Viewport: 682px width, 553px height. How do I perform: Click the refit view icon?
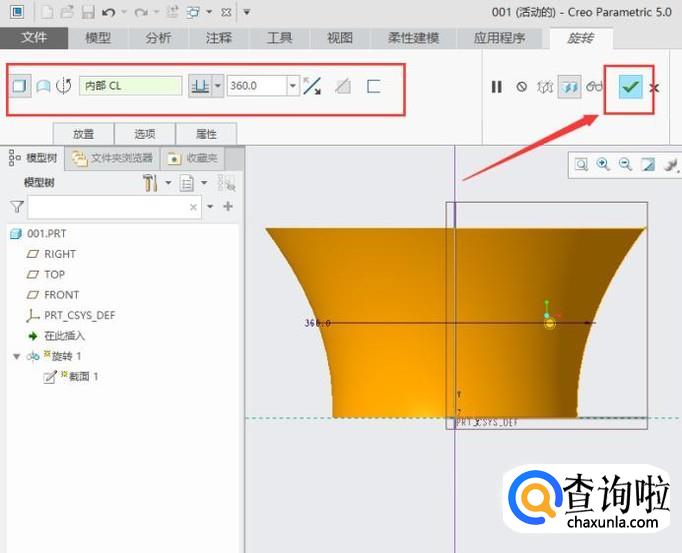point(581,164)
